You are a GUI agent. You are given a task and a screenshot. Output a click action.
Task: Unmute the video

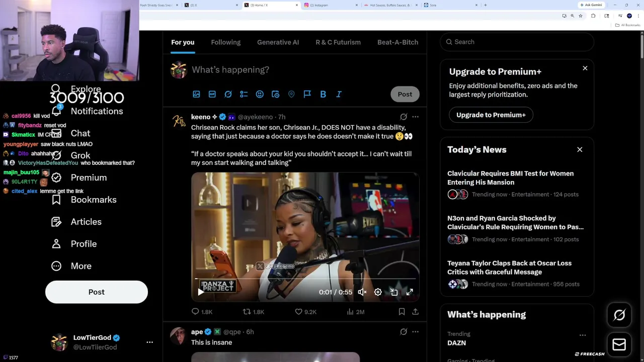[362, 292]
